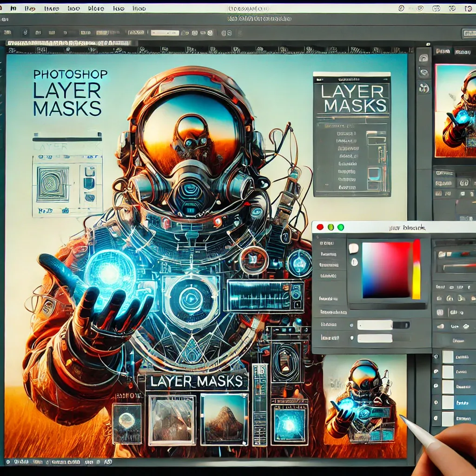Select the mountain thumbnail below Layer Masks banner
The image size is (476, 476).
[x=225, y=418]
